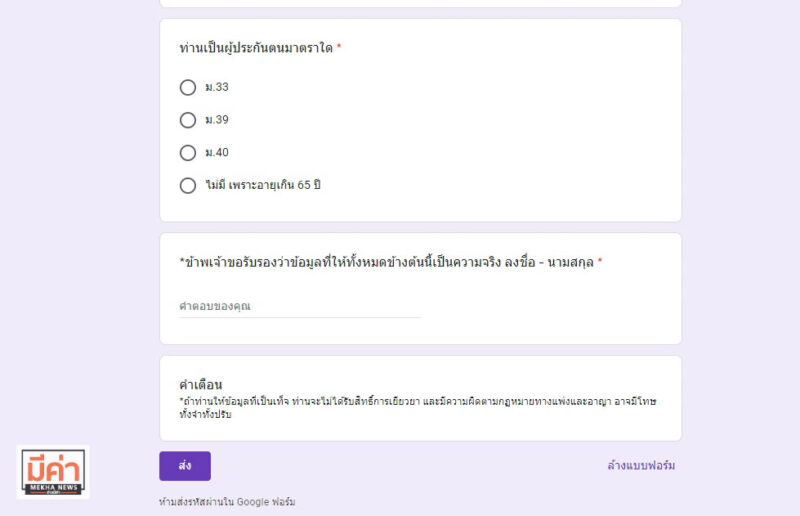Viewport: 800px width, 516px height.
Task: Choose the radio circle for age over 65
Action: (x=188, y=185)
